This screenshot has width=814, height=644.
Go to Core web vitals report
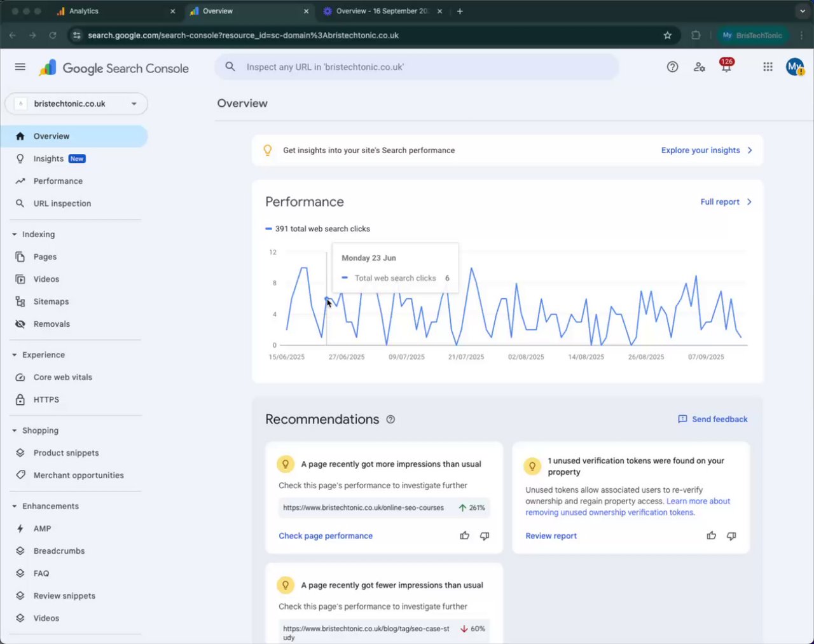[62, 377]
